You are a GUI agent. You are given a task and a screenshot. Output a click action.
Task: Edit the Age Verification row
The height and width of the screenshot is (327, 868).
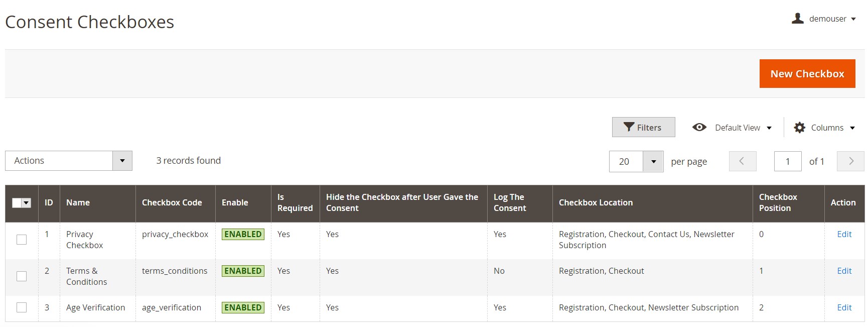(x=844, y=307)
